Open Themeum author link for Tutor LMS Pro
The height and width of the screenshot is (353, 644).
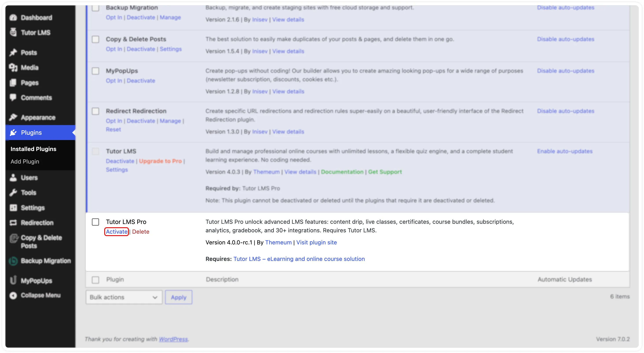click(278, 242)
